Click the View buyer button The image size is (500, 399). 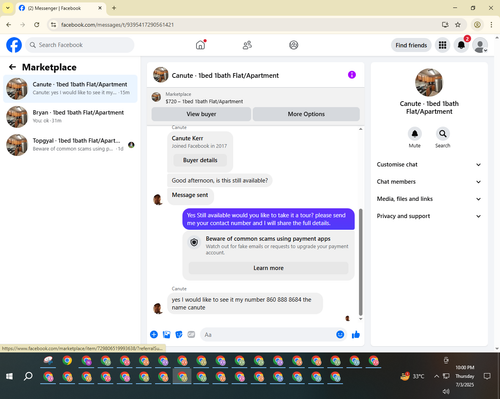click(201, 114)
